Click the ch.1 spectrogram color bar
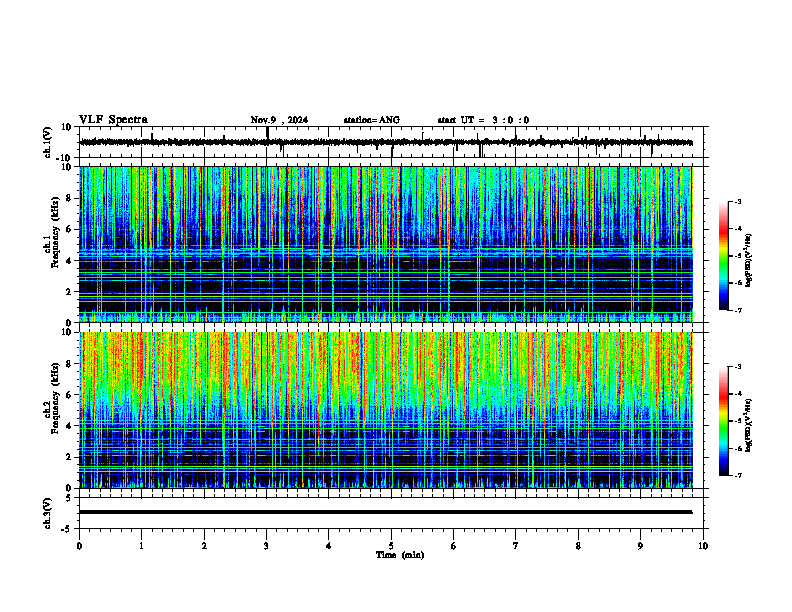This screenshot has width=792, height=612. (724, 256)
